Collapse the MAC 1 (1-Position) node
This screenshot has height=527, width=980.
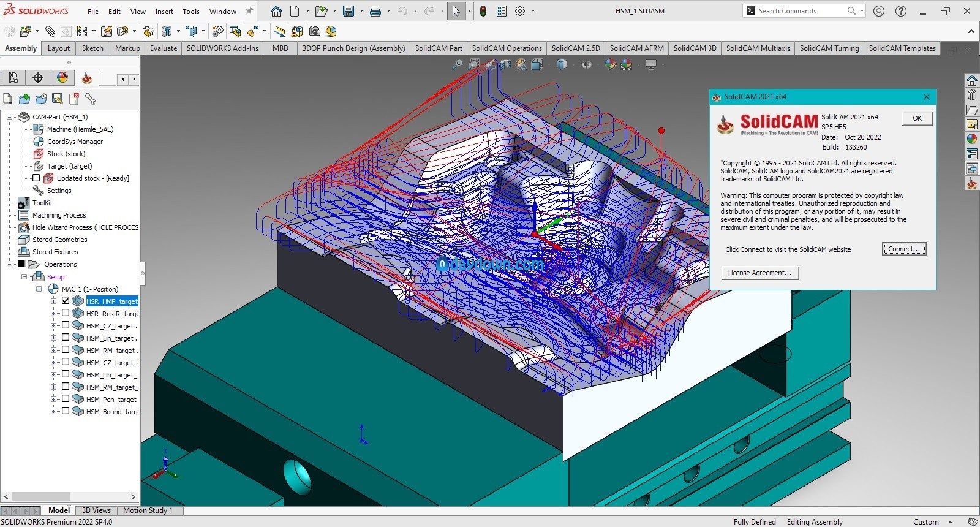pos(39,289)
